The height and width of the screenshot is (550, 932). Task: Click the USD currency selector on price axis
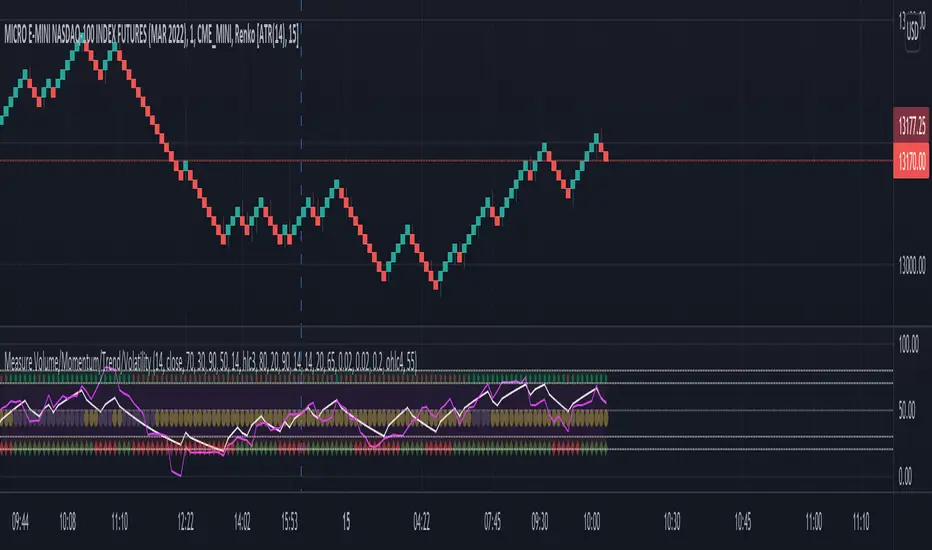tap(912, 32)
